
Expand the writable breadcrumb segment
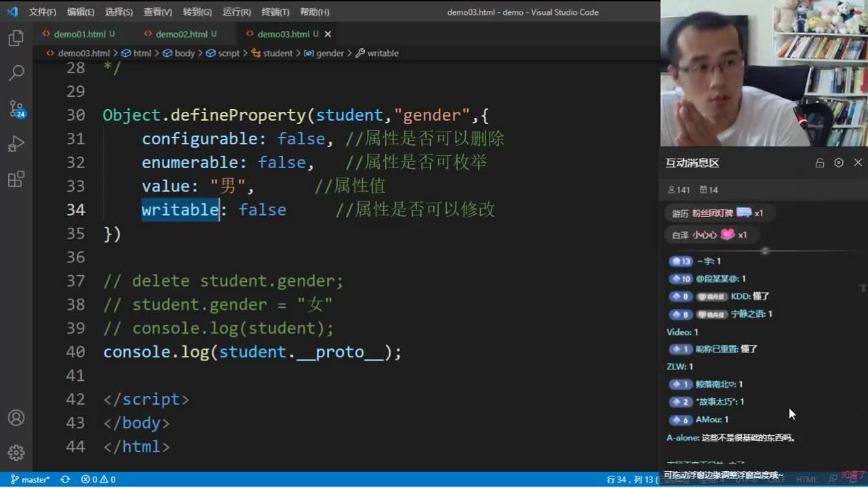(x=377, y=53)
